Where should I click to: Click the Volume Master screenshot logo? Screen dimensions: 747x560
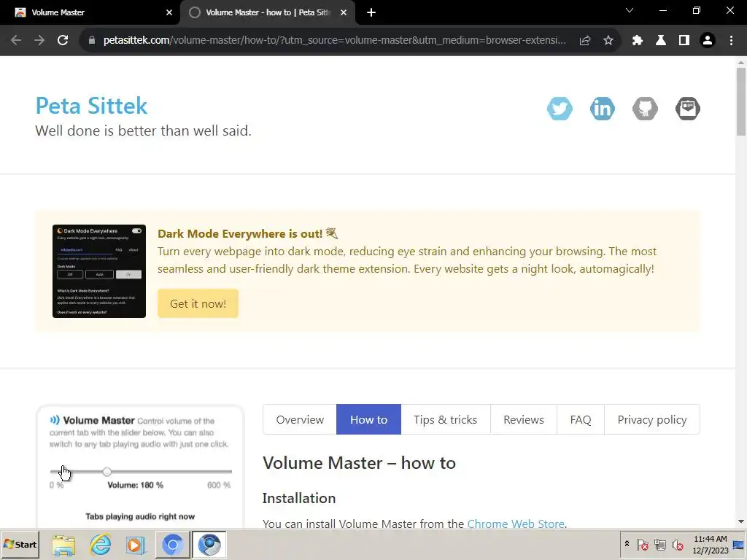point(55,420)
